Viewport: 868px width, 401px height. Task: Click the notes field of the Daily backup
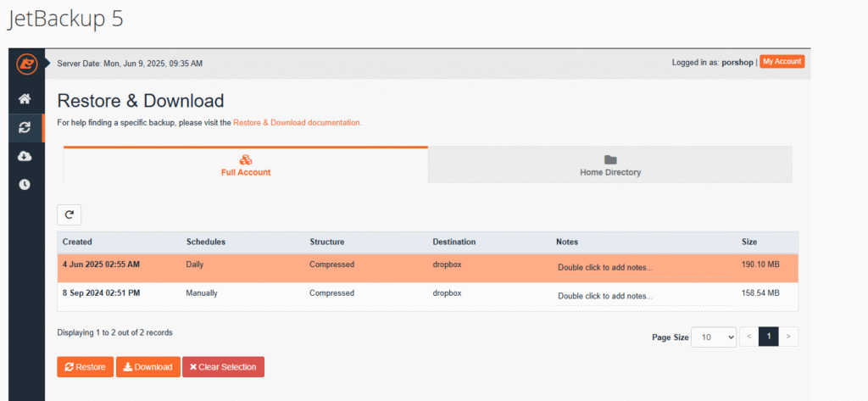644,268
